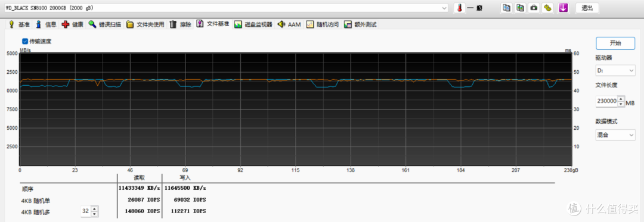Open the 随机访问 random access tab
The image size is (644, 222).
323,24
